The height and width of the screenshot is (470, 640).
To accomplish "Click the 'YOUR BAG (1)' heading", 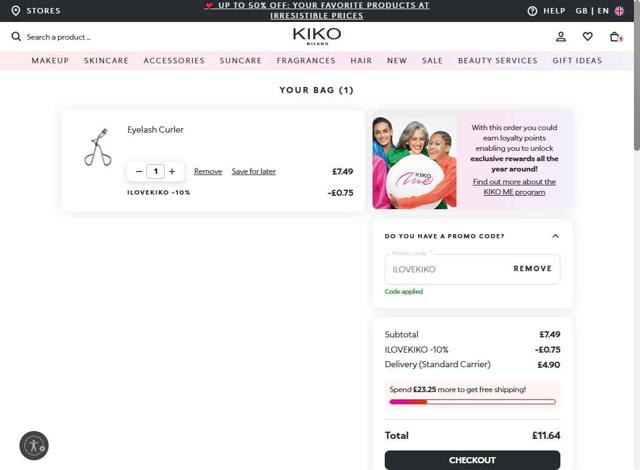I will click(x=316, y=90).
